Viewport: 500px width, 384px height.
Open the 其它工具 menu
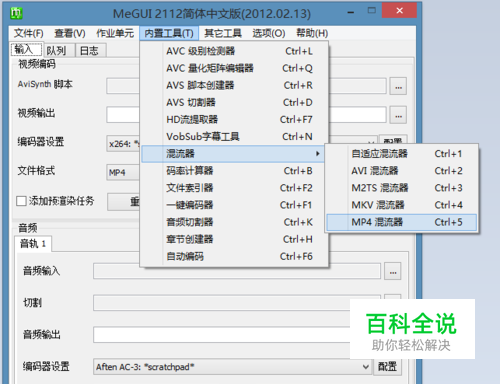click(223, 33)
